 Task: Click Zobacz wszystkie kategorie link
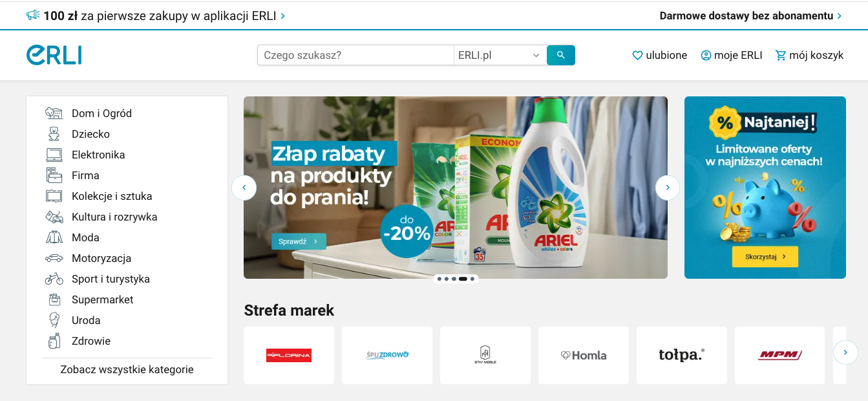click(x=127, y=369)
